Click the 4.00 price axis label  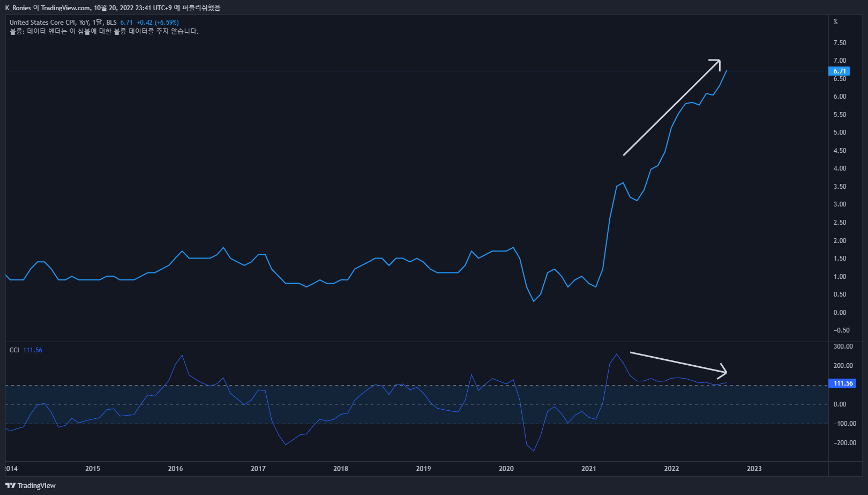point(840,168)
